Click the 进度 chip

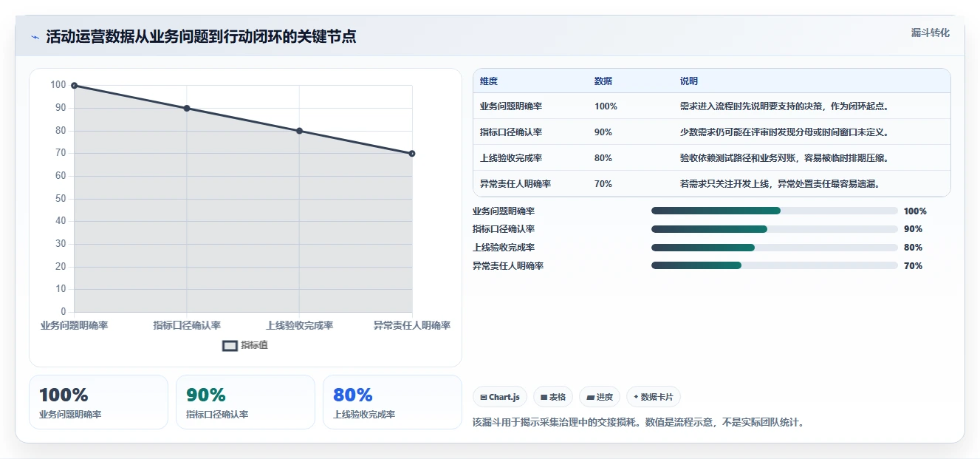[x=600, y=397]
